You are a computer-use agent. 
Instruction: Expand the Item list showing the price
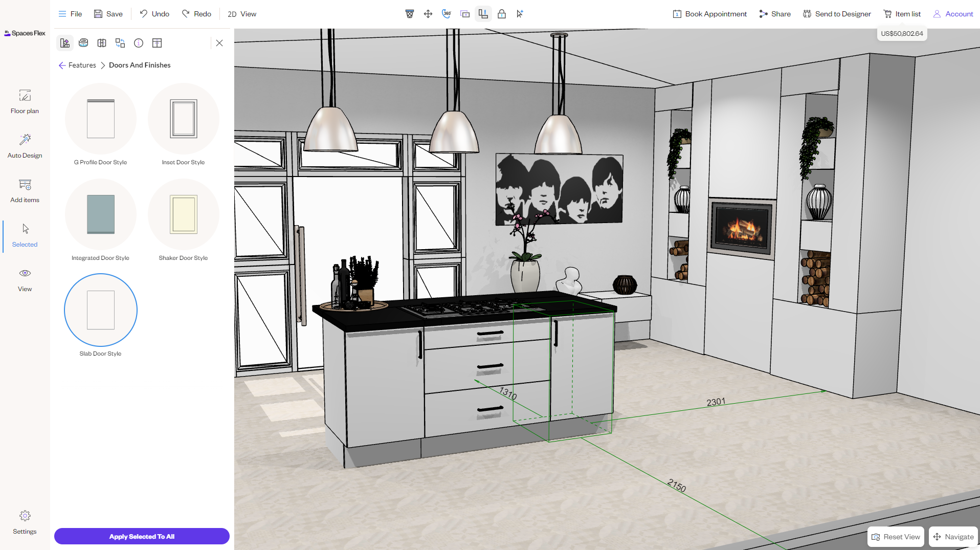point(901,14)
